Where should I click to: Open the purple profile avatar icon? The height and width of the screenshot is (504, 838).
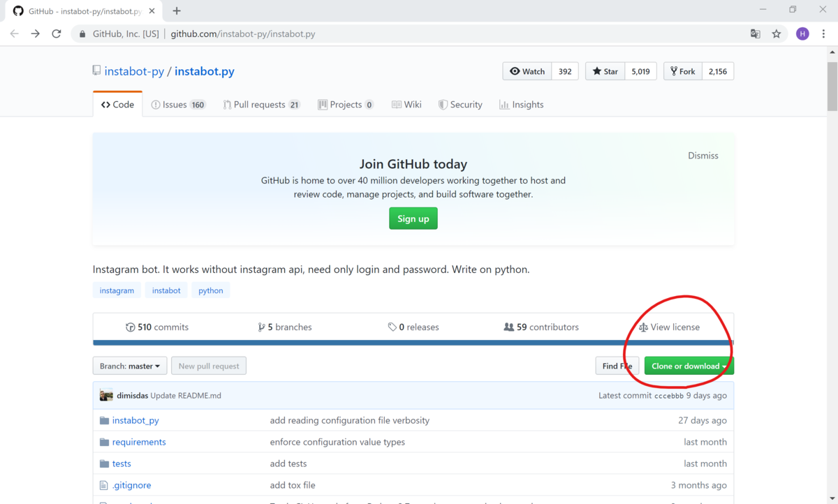tap(802, 34)
